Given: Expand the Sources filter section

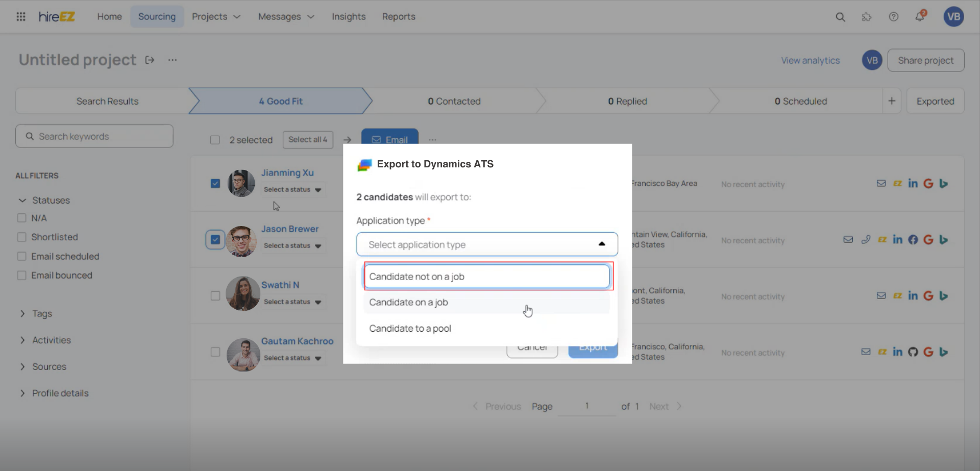Looking at the screenshot, I should 43,366.
